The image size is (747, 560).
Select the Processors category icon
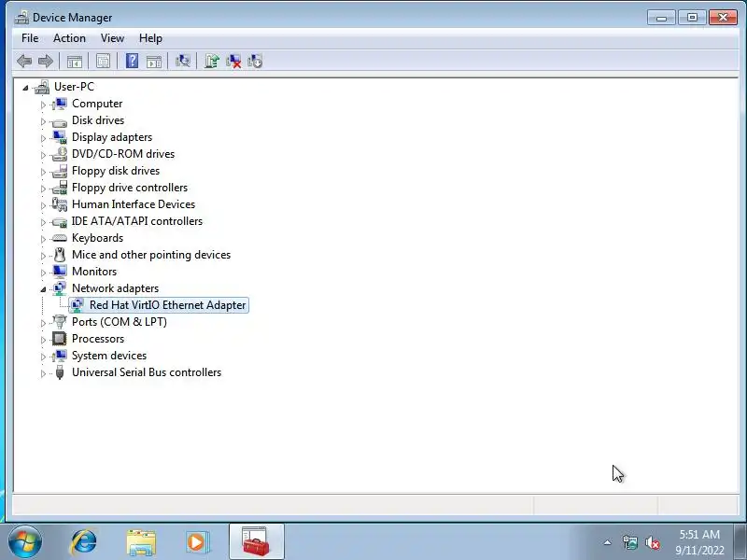60,339
